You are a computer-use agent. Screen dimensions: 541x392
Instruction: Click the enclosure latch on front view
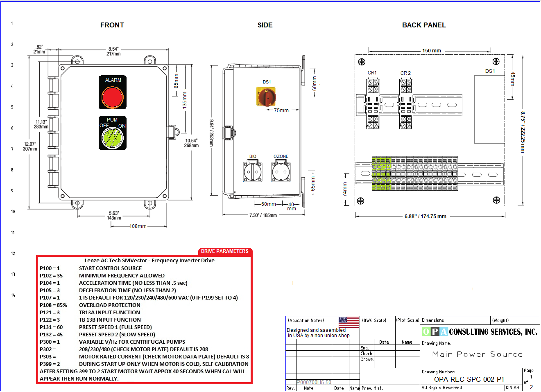(172, 132)
